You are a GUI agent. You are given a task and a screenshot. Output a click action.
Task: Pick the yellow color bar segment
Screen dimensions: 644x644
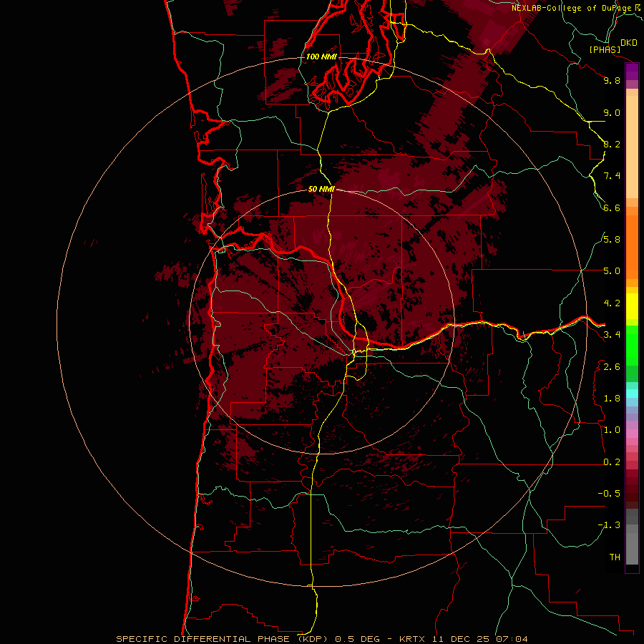[x=632, y=306]
